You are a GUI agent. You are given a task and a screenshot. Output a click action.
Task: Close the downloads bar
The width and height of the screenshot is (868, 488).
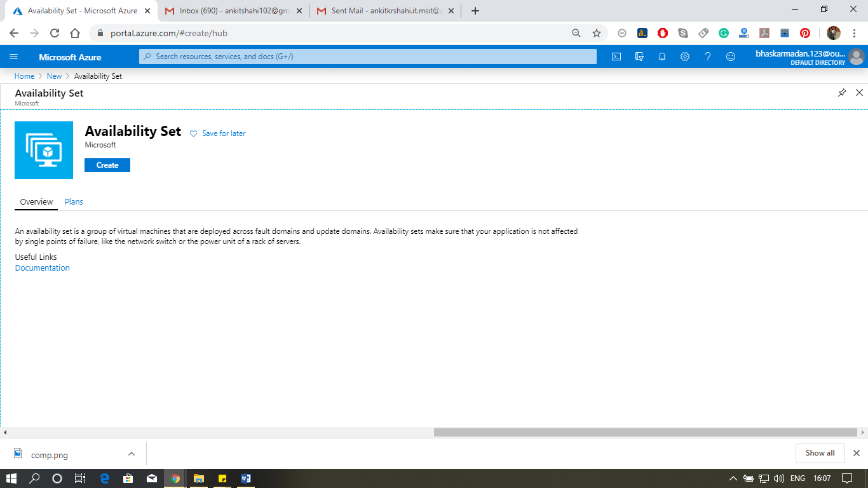pos(857,453)
